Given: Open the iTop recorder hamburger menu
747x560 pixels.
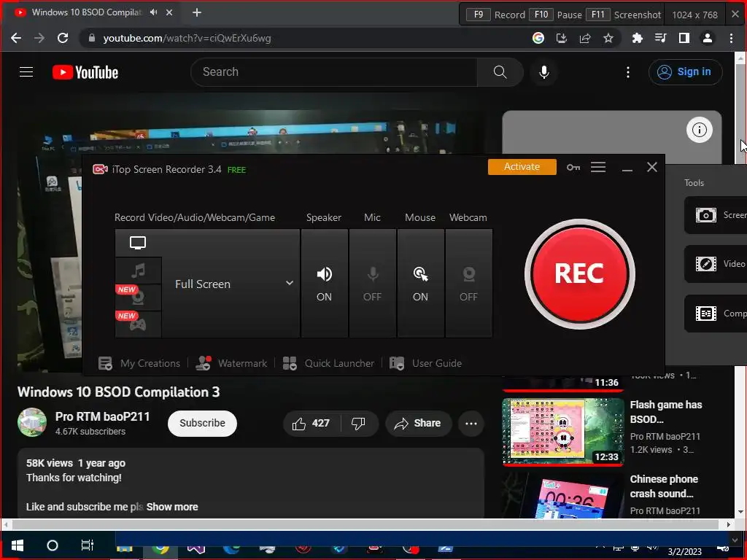Looking at the screenshot, I should (x=598, y=167).
